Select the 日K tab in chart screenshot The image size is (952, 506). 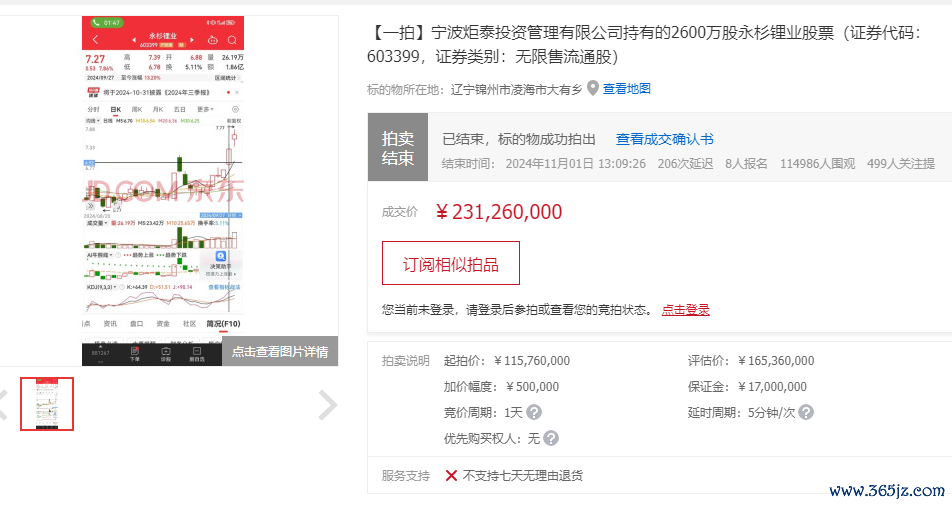[x=115, y=109]
